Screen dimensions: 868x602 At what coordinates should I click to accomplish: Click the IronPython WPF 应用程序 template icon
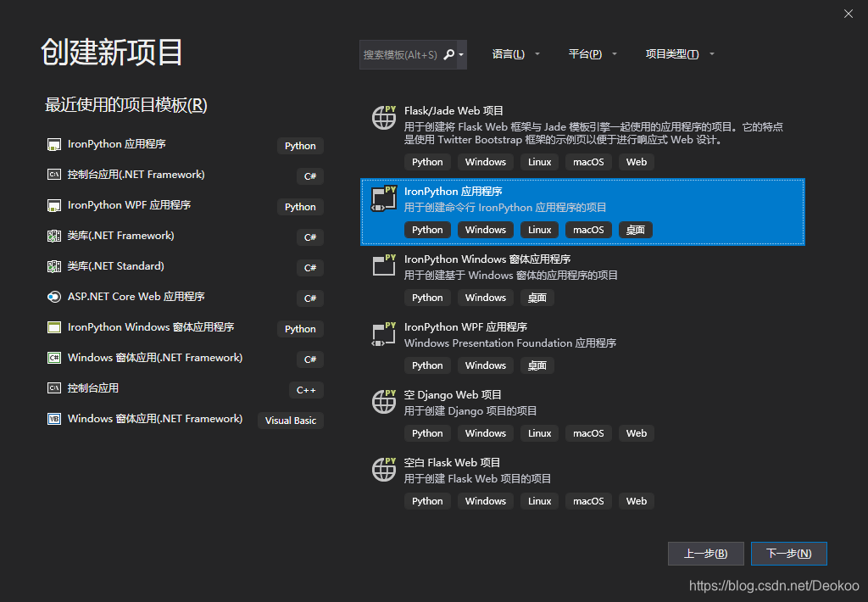384,335
